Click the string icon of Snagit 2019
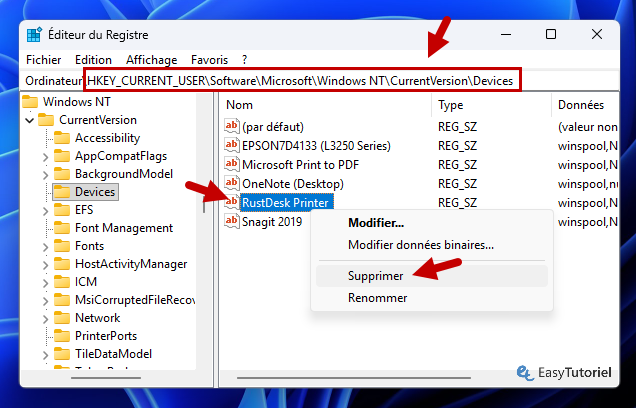Viewport: 636px width, 408px height. click(x=232, y=221)
